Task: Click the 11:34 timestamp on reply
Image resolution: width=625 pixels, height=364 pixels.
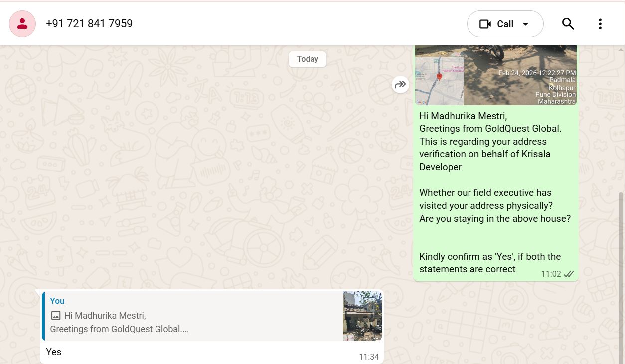Action: [x=369, y=357]
